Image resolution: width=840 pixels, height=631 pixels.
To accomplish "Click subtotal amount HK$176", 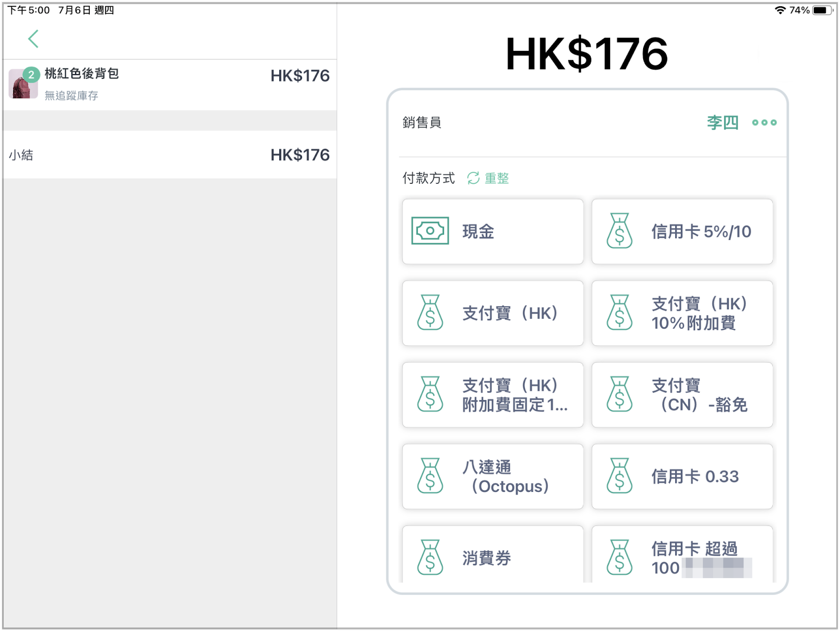I will point(300,155).
